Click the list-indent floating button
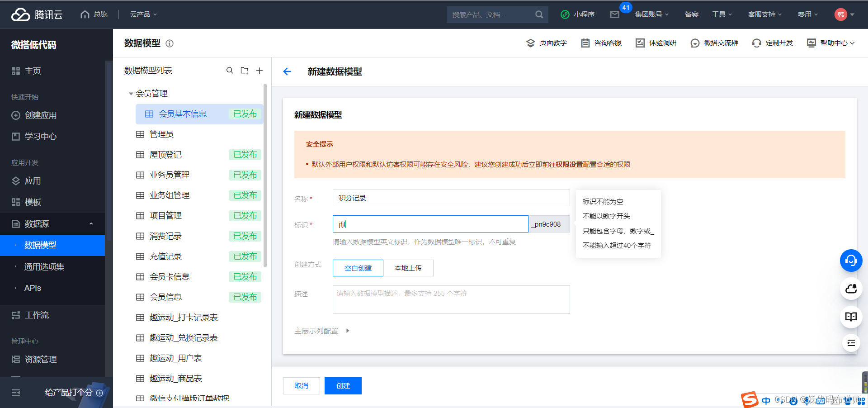This screenshot has width=868, height=408. [851, 343]
